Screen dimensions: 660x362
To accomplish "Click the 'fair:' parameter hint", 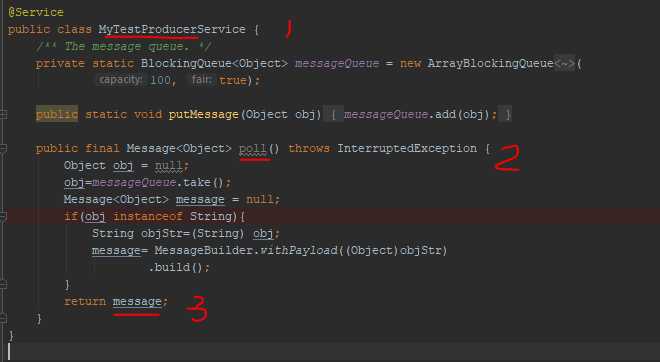I will (x=202, y=80).
